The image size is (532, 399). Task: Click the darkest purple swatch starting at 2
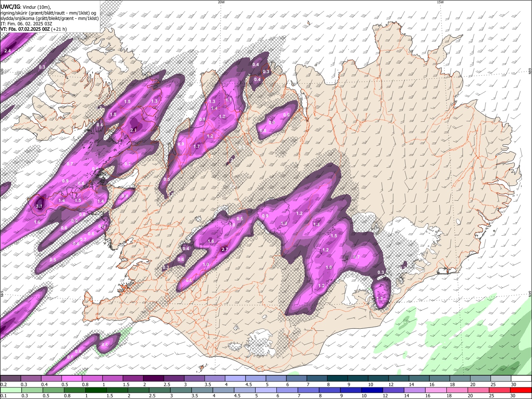153,379
